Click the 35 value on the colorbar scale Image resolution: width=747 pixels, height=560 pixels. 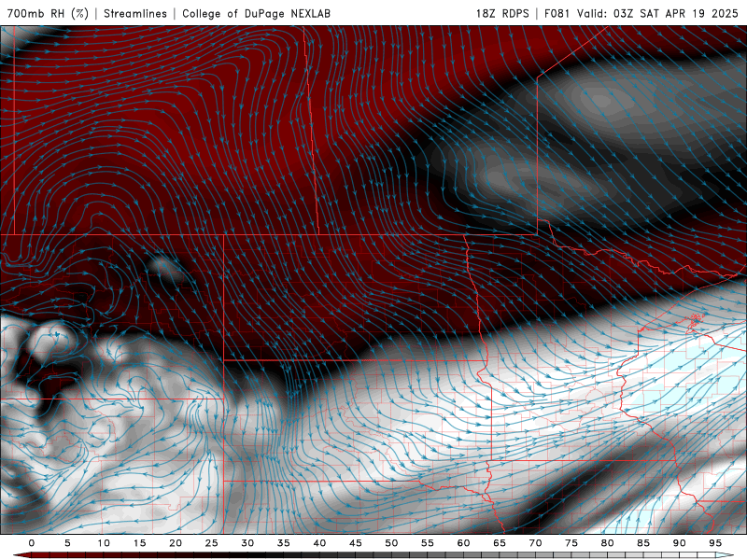(284, 543)
